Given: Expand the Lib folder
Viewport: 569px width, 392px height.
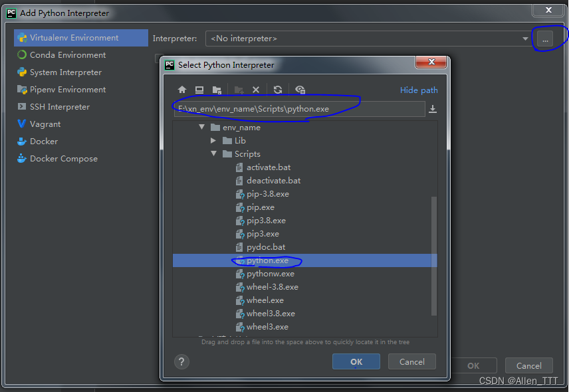Looking at the screenshot, I should [213, 140].
